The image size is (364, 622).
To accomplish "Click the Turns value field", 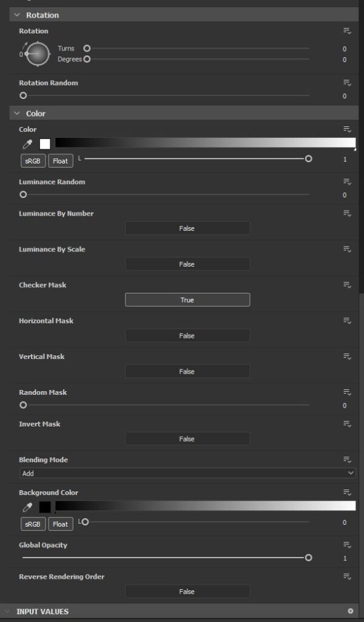I will click(x=344, y=49).
